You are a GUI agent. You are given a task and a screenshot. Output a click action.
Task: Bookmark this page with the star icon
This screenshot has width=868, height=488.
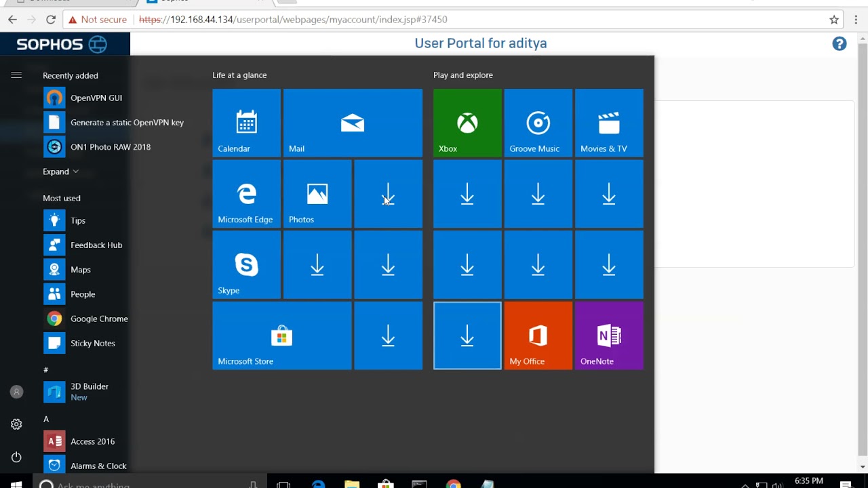click(x=834, y=20)
